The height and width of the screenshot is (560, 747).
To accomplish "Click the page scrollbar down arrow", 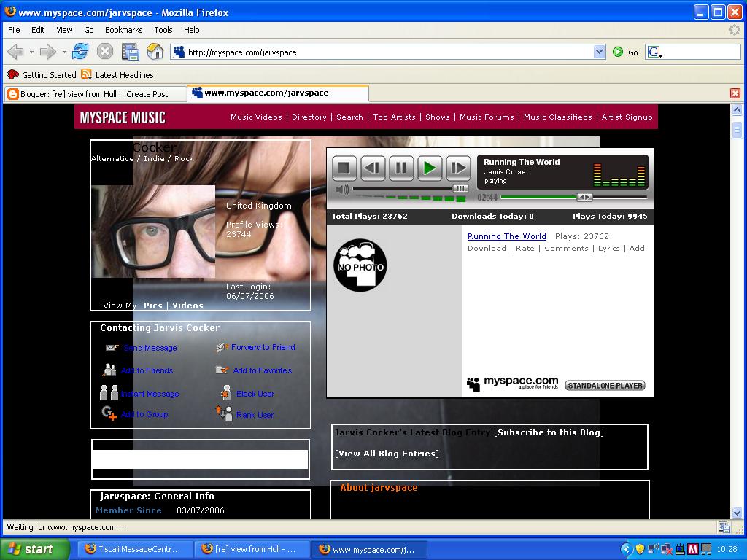I will (x=737, y=513).
